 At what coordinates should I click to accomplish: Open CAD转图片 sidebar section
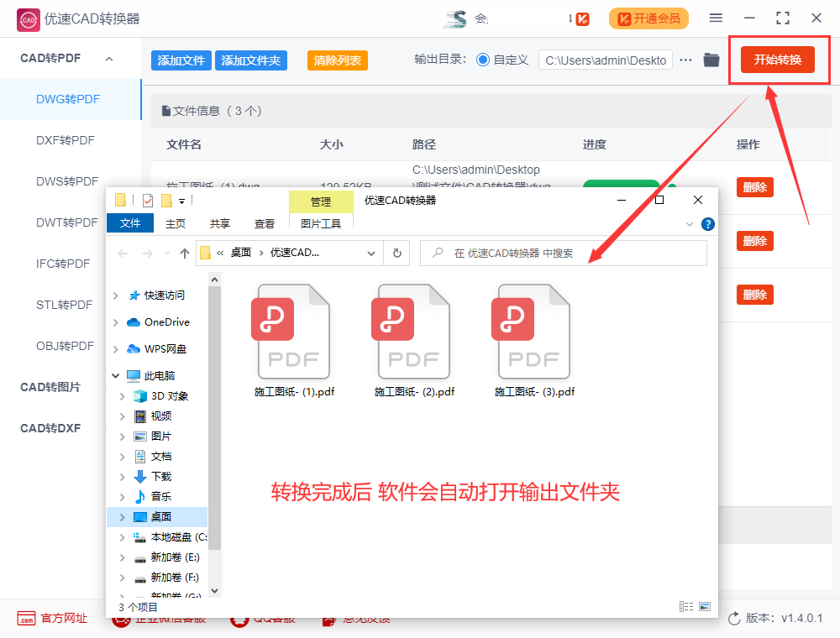pyautogui.click(x=50, y=387)
